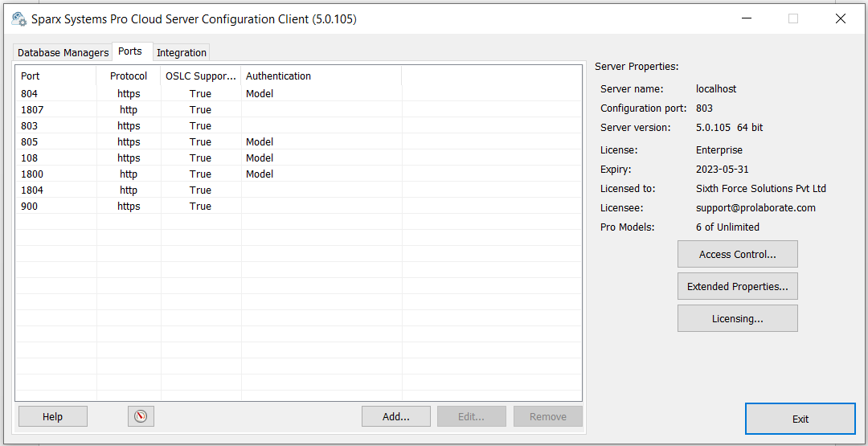Click Add... to create a new port
Viewport: 868px width, 446px height.
(x=395, y=416)
